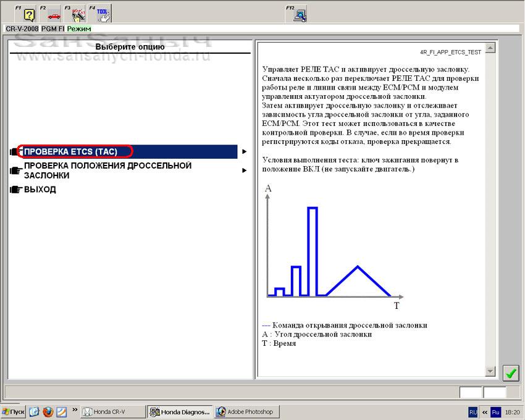Switch to Adobe Photoshop taskbar window
The image size is (525, 420).
pyautogui.click(x=246, y=411)
